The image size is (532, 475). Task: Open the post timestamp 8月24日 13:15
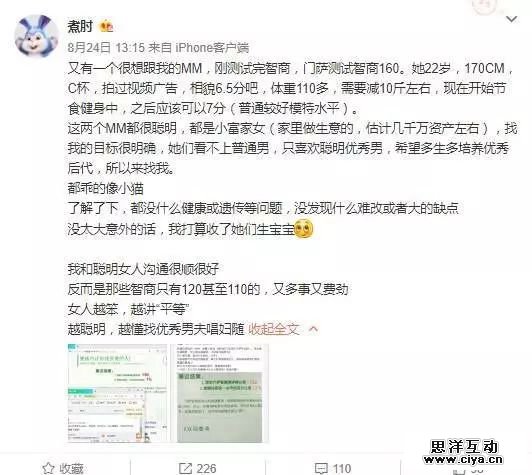tap(106, 48)
